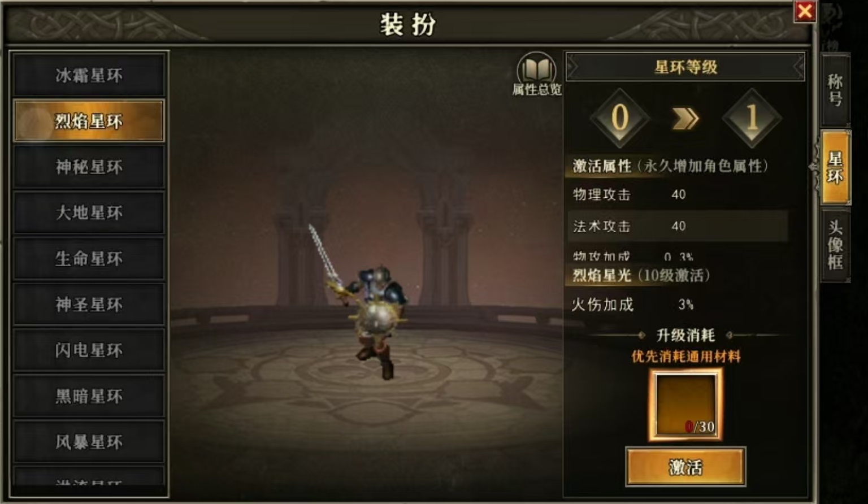Open the 头像框 side tab

point(835,245)
